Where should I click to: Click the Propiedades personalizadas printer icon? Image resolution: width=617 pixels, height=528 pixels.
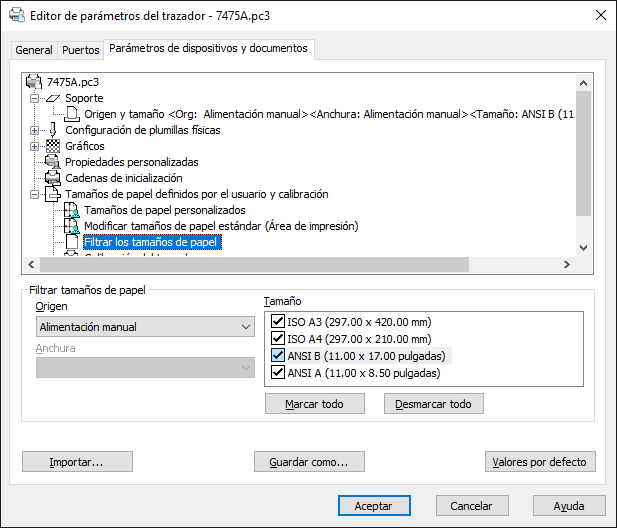point(53,162)
